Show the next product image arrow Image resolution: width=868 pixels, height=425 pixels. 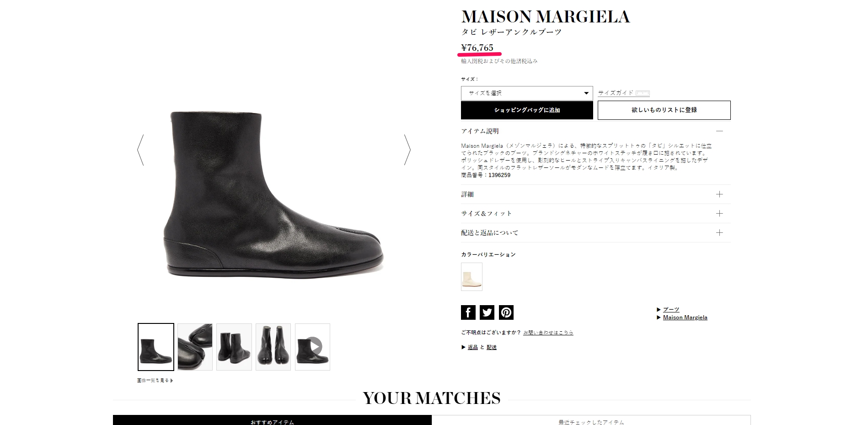(x=407, y=150)
